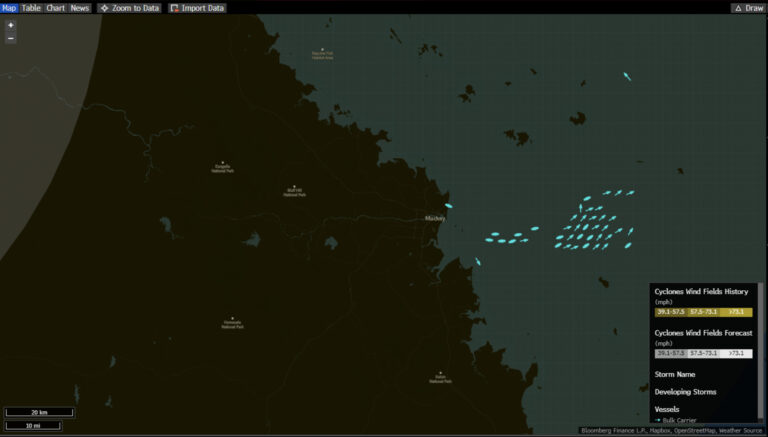The image size is (768, 437).
Task: Click the Bulk Carrier legend entry
Action: tap(680, 420)
